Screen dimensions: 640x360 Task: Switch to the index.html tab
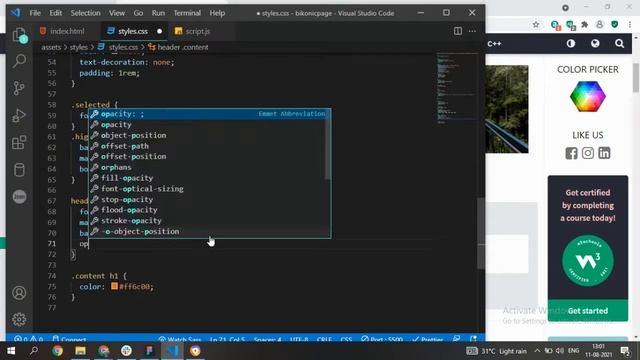click(x=67, y=31)
